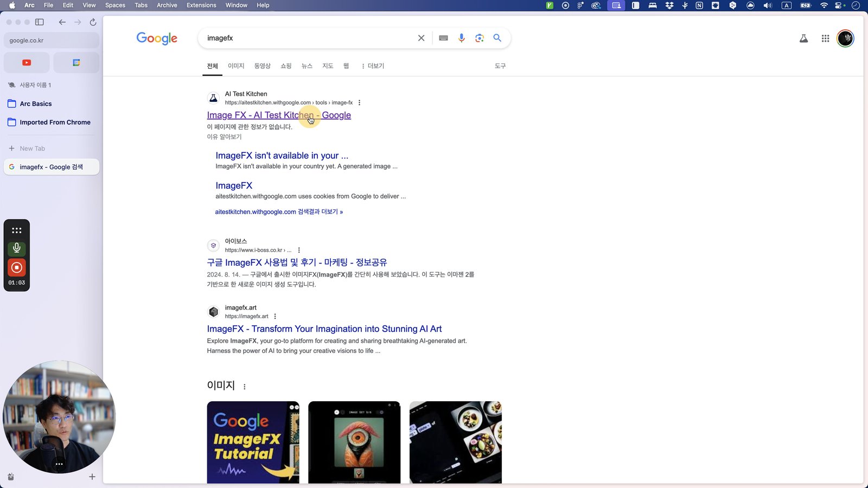Viewport: 868px width, 488px height.
Task: Open the pinned Google Calendar tab
Action: click(76, 62)
